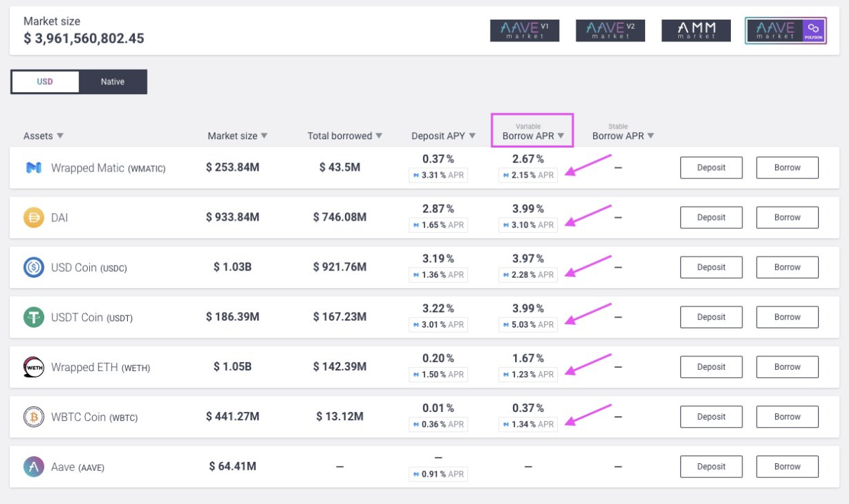Sort by Market size column
Viewport: 849px width, 504px height.
[238, 136]
